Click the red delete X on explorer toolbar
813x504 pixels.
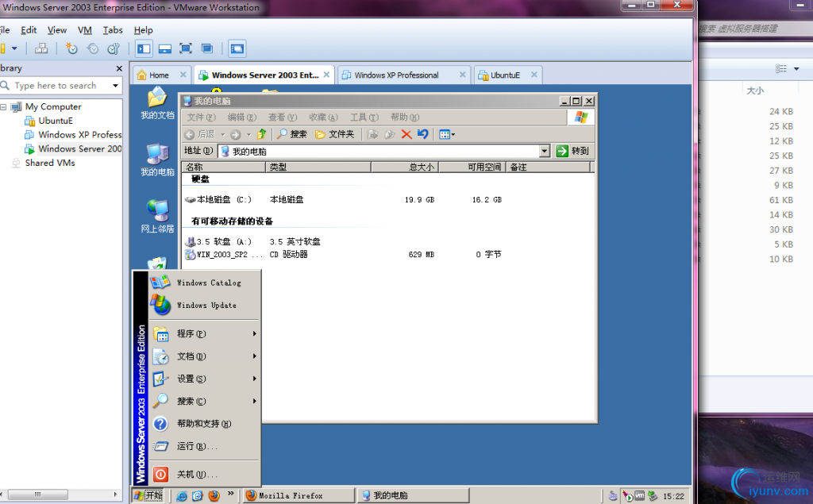(x=406, y=133)
